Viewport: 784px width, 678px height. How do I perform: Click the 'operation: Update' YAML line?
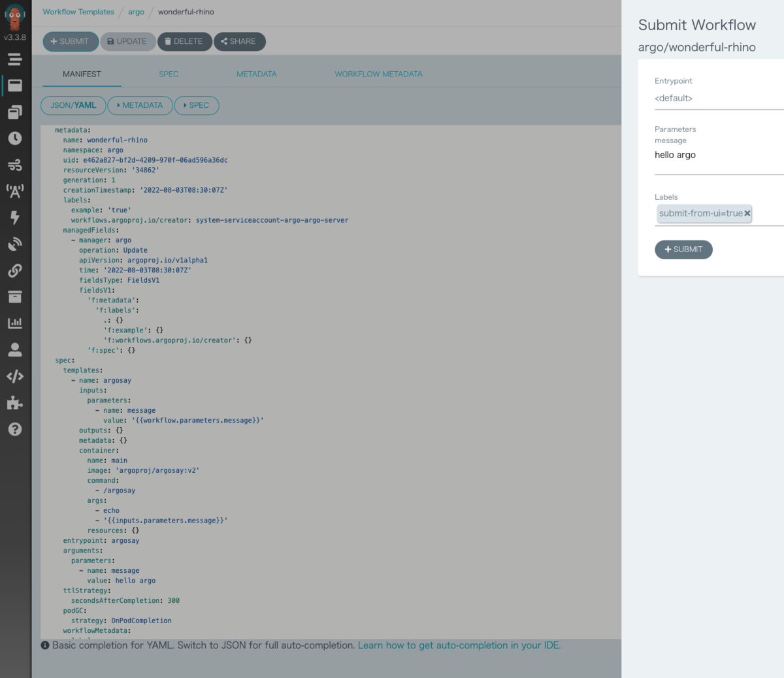[113, 250]
